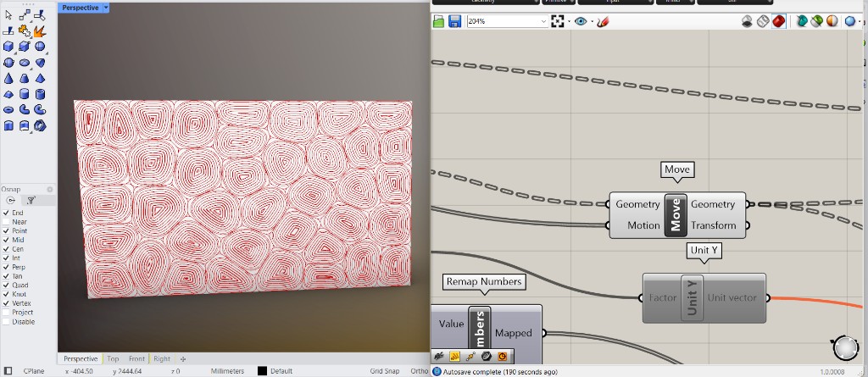Enable the Project osnap checkbox
The width and height of the screenshot is (868, 377).
(7, 313)
